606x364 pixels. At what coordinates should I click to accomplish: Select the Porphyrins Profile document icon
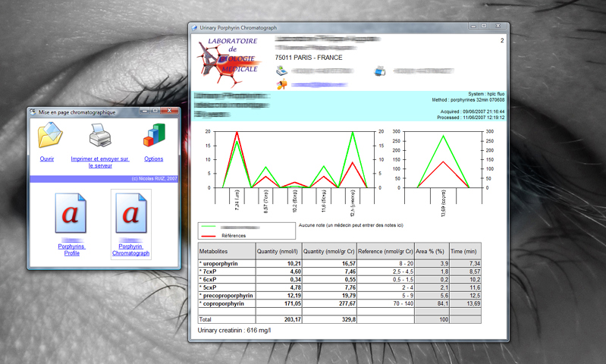pyautogui.click(x=71, y=214)
